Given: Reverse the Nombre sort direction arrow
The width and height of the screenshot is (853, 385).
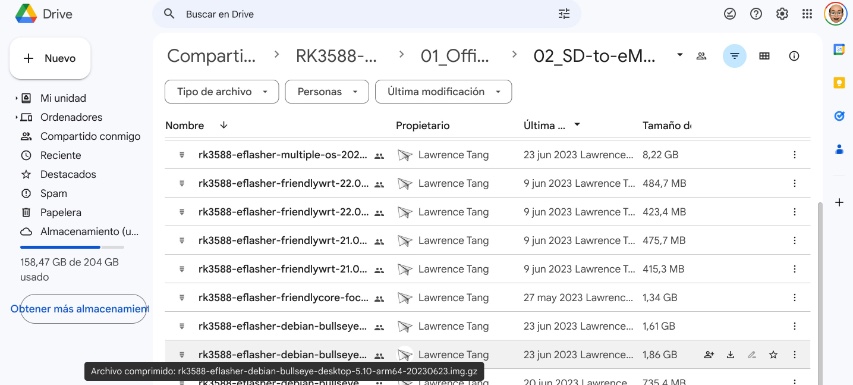Looking at the screenshot, I should [224, 125].
